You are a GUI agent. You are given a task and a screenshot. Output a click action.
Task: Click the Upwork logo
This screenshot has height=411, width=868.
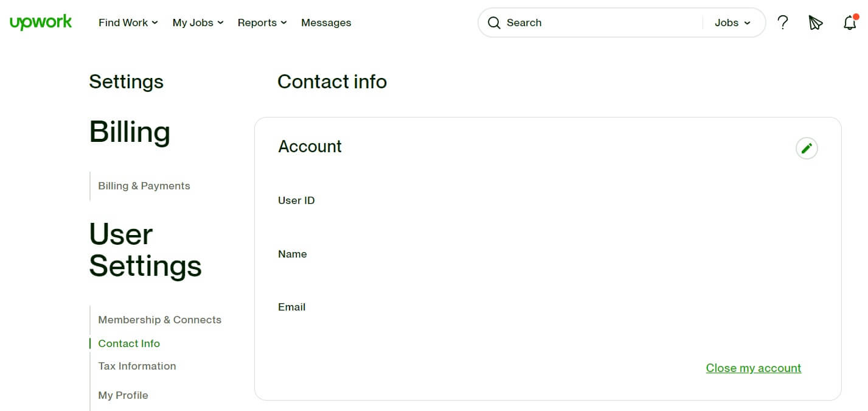tap(40, 22)
